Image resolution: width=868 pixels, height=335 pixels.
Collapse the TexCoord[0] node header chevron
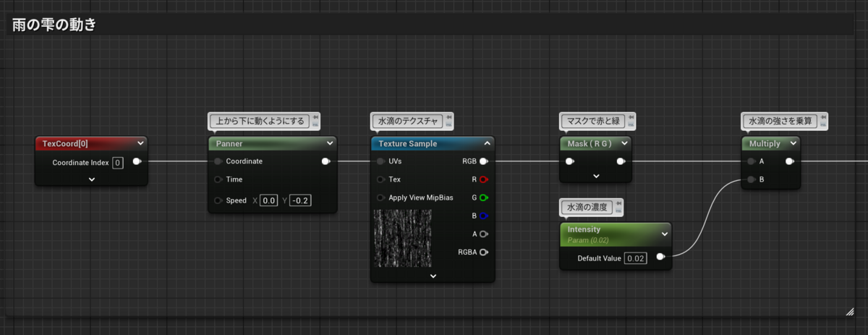tap(140, 143)
